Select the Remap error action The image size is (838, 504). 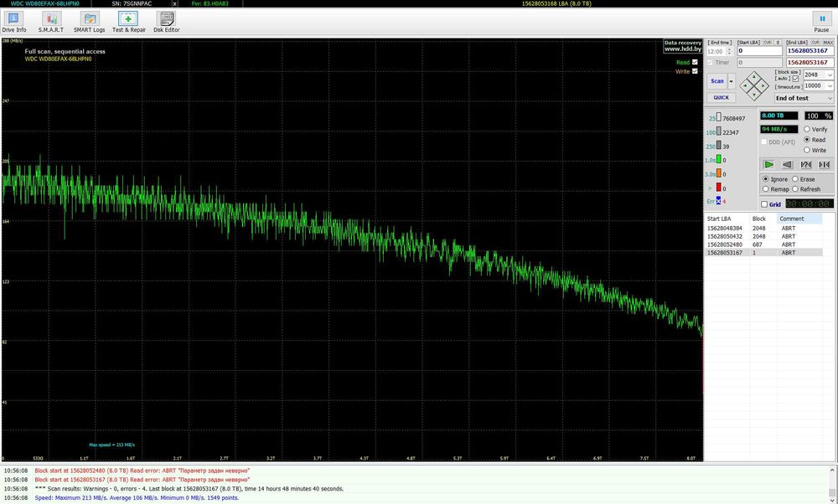coord(764,189)
